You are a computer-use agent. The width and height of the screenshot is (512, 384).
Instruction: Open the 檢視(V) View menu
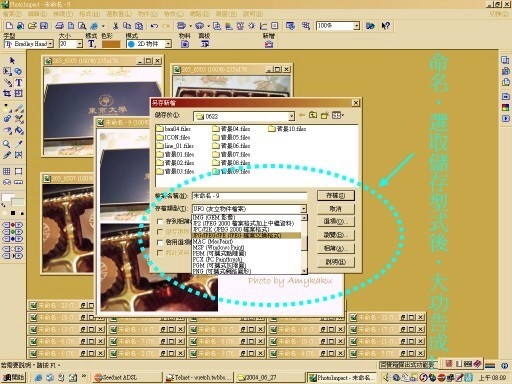[63, 14]
